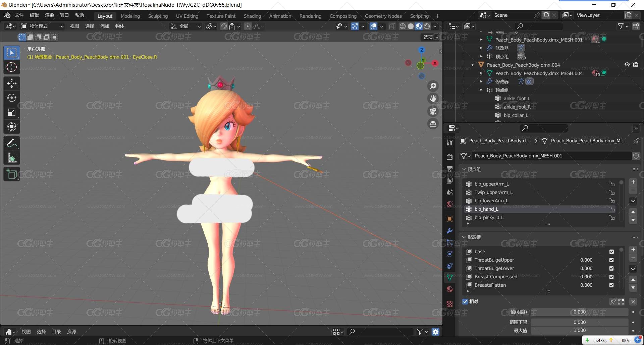The height and width of the screenshot is (345, 644).
Task: Click the 添加 menu in viewport header
Action: coord(105,26)
